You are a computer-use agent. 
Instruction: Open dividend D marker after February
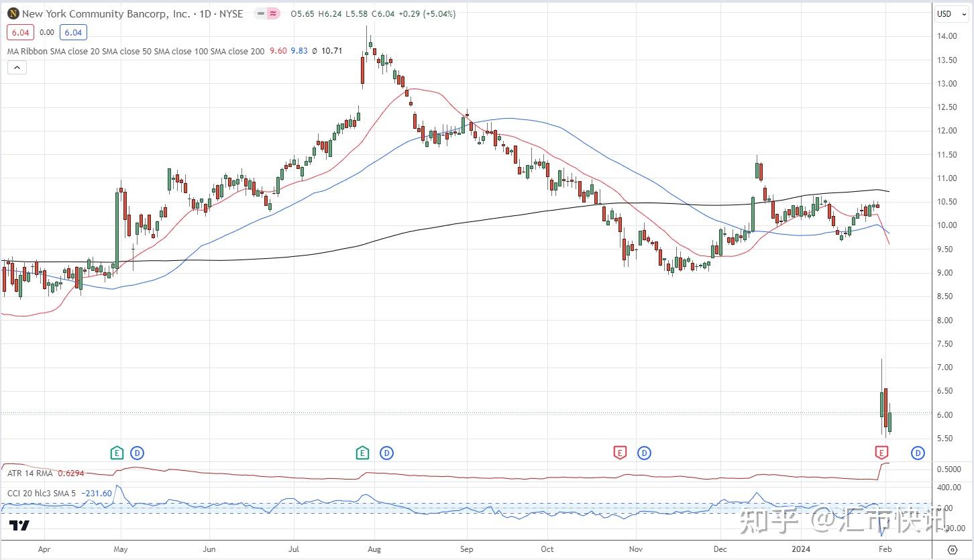[x=918, y=453]
